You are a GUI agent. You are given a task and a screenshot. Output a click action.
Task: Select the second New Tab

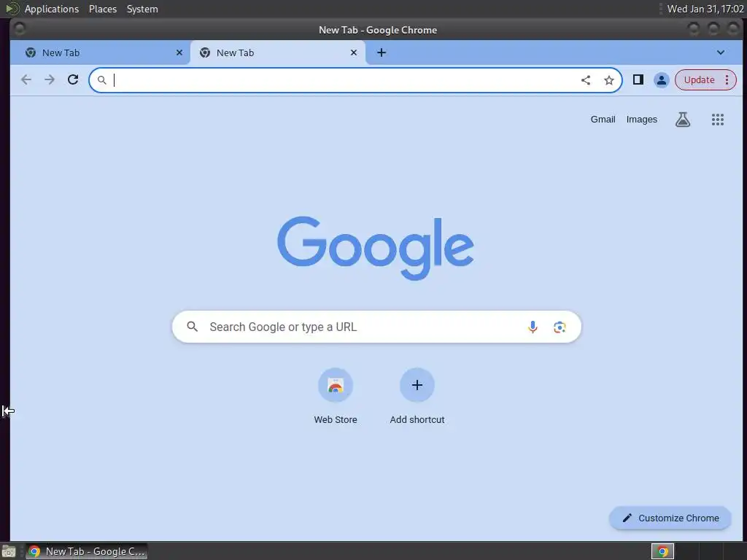(278, 52)
